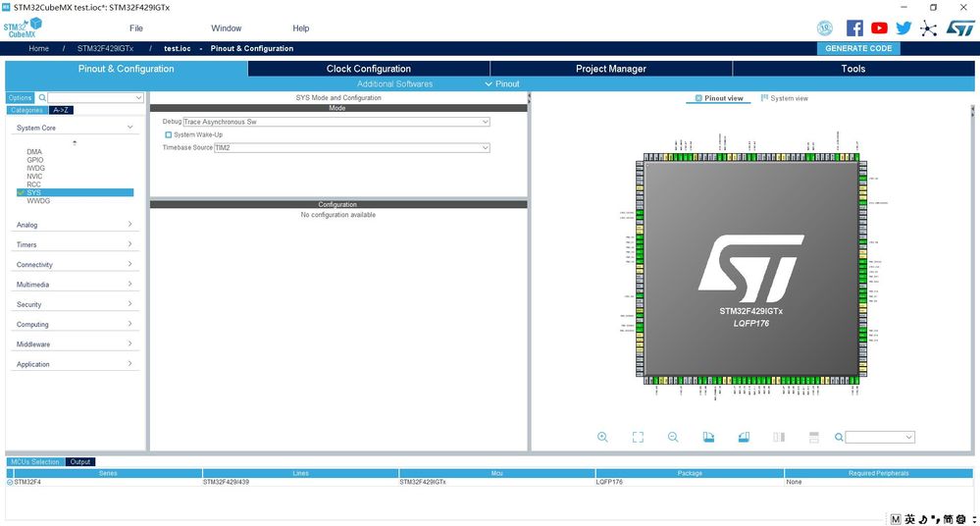
Task: Switch to Pinout view
Action: [719, 98]
